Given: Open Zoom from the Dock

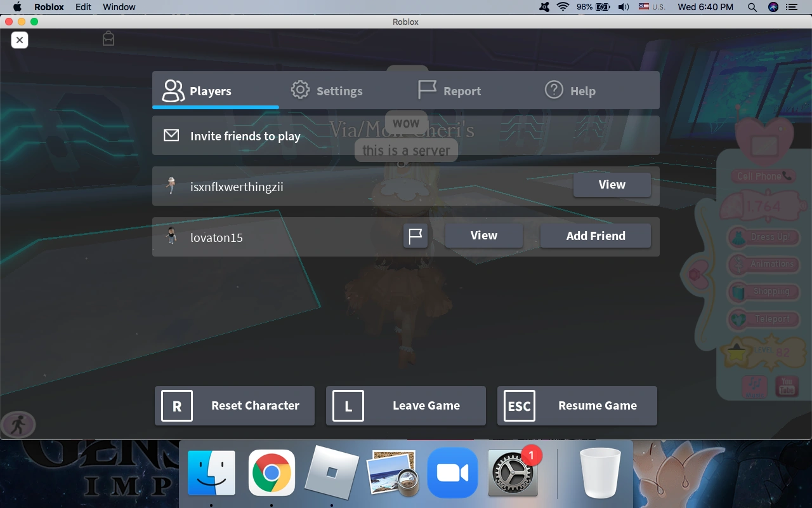Looking at the screenshot, I should [452, 474].
